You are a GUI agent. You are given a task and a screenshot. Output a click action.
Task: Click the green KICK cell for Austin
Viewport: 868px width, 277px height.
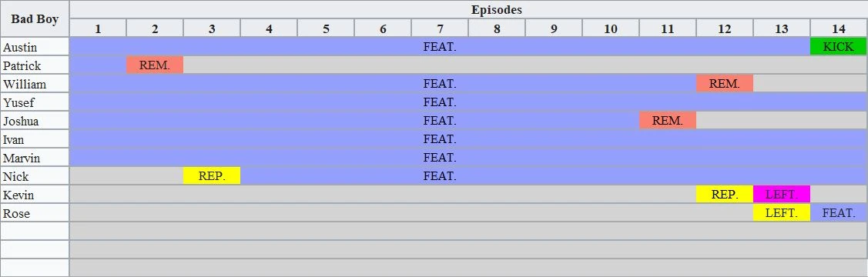[838, 46]
